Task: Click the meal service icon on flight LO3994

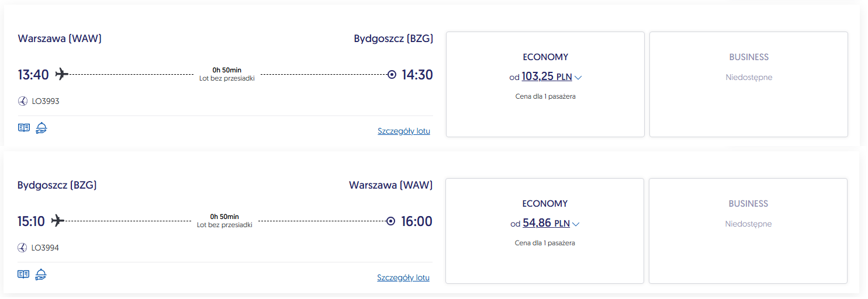Action: point(41,274)
